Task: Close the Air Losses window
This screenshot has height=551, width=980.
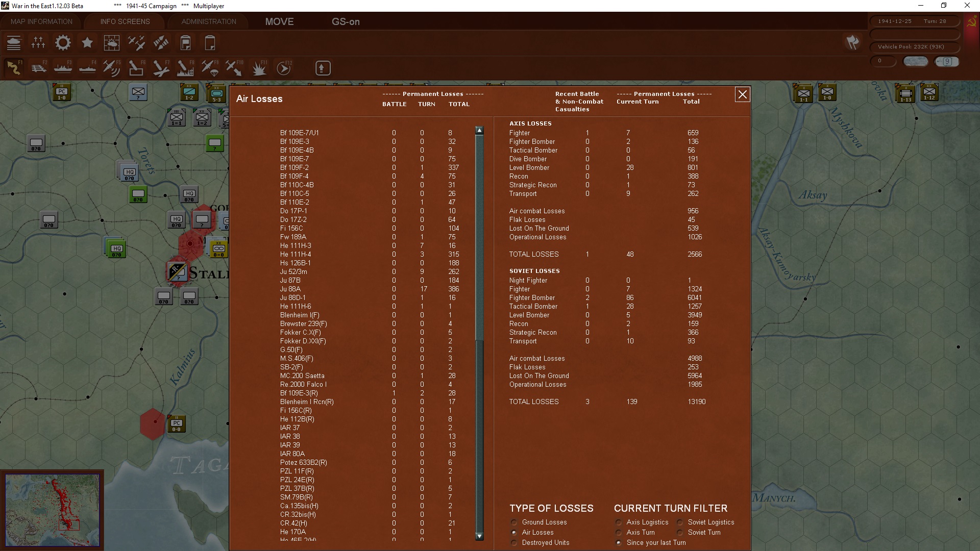Action: pyautogui.click(x=742, y=94)
